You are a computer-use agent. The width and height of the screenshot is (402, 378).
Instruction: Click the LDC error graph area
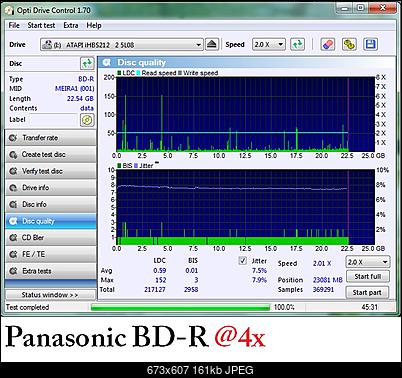(245, 114)
